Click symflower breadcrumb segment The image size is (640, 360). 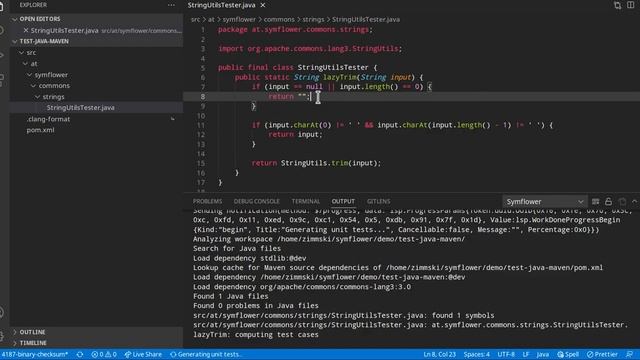pyautogui.click(x=239, y=19)
